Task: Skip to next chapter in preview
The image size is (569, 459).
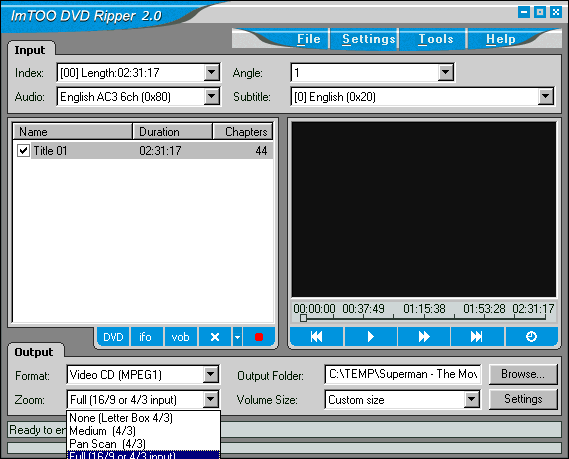Action: point(477,337)
